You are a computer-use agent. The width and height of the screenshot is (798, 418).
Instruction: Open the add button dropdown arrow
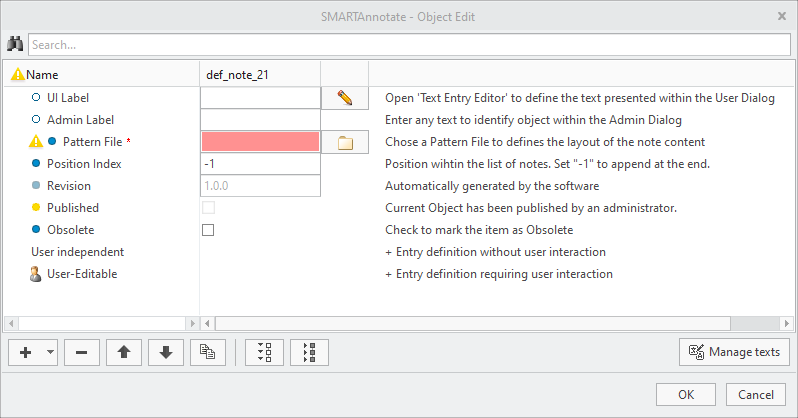(x=50, y=352)
